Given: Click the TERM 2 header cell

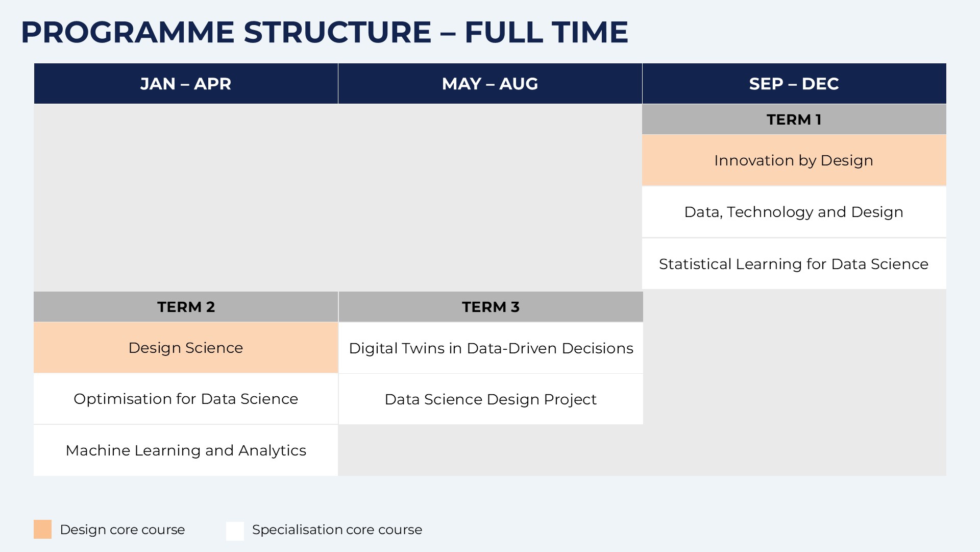Looking at the screenshot, I should click(186, 307).
